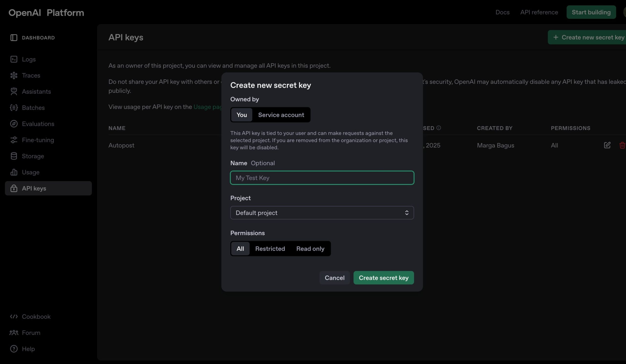
Task: Select Service account ownership option
Action: coord(281,115)
